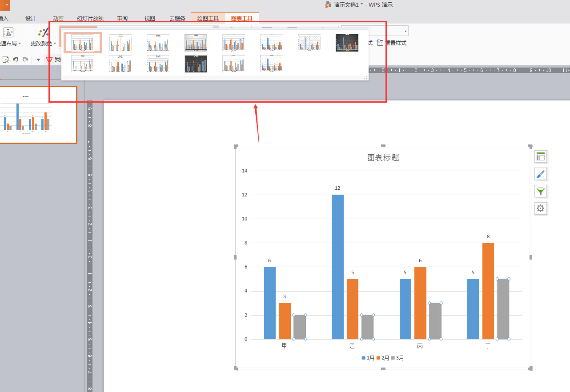Expand the change colors dropdown arrow
The width and height of the screenshot is (570, 392).
pos(55,44)
